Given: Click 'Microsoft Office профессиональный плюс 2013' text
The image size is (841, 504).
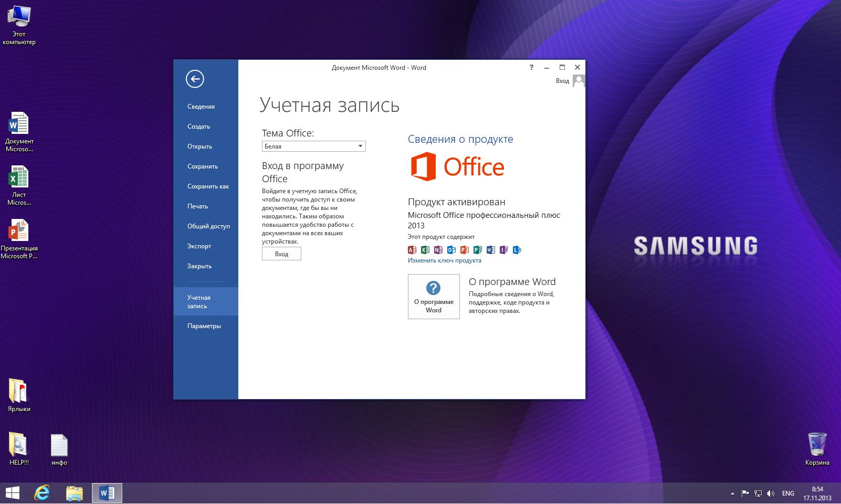Looking at the screenshot, I should point(484,220).
